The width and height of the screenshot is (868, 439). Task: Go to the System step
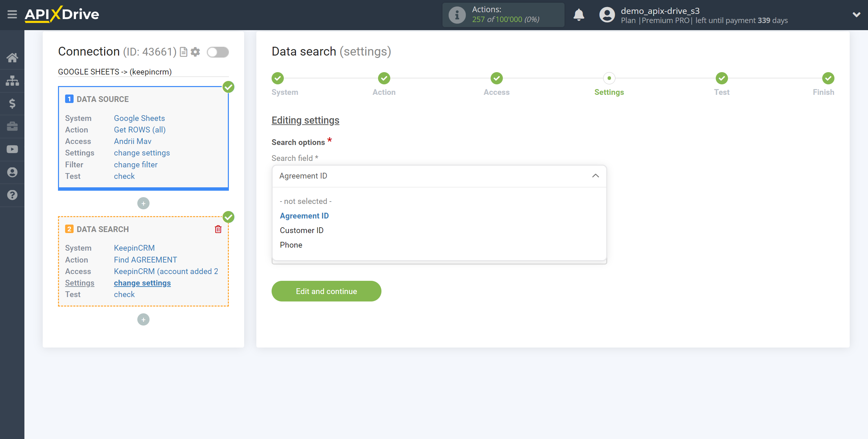click(278, 78)
